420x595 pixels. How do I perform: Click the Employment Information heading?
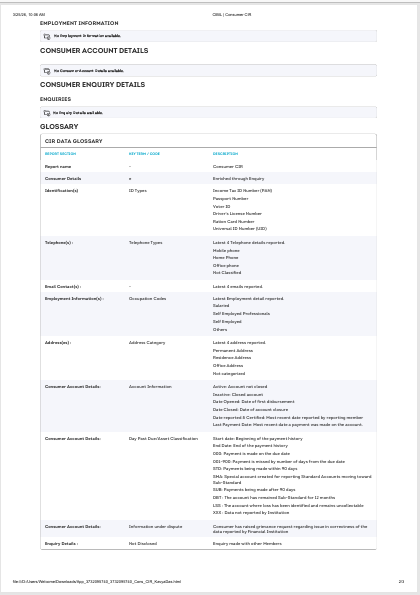pyautogui.click(x=79, y=23)
